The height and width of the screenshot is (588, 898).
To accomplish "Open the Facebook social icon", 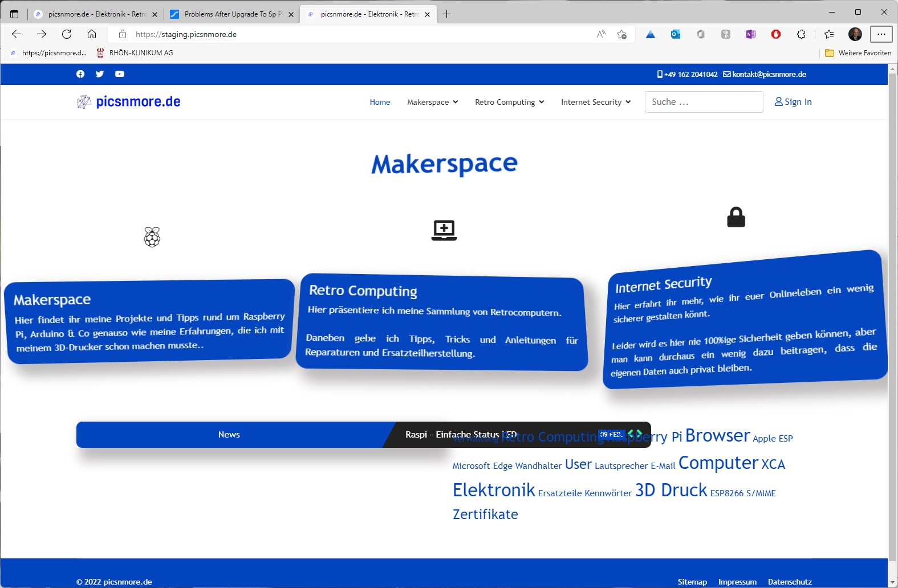I will [80, 74].
